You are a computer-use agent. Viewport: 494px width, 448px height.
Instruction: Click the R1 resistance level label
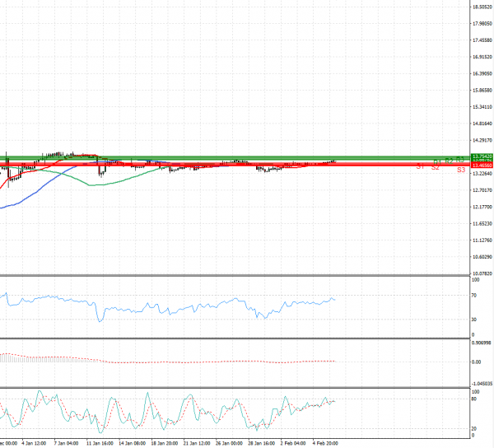click(437, 161)
